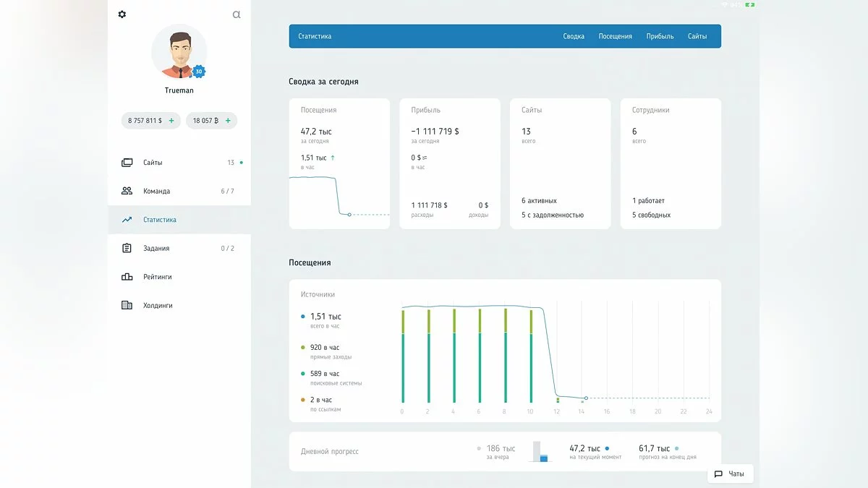
Task: Click the Задания clipboard icon
Action: pos(127,248)
